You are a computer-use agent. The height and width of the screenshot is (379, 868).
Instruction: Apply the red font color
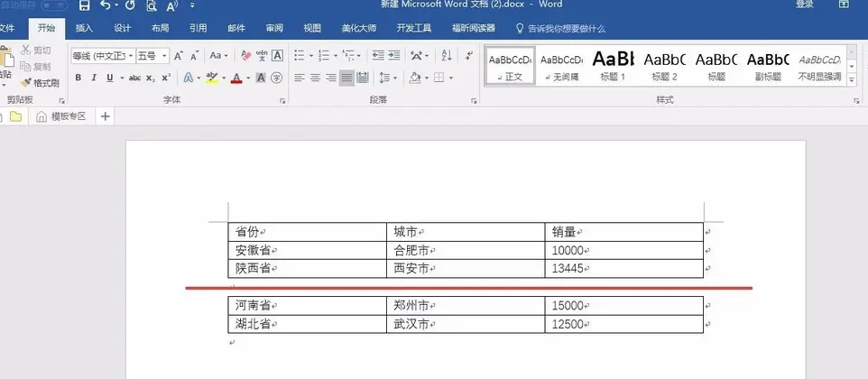point(237,78)
